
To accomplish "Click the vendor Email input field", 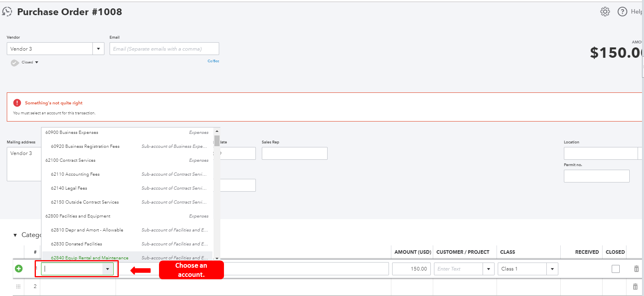I will (x=164, y=49).
